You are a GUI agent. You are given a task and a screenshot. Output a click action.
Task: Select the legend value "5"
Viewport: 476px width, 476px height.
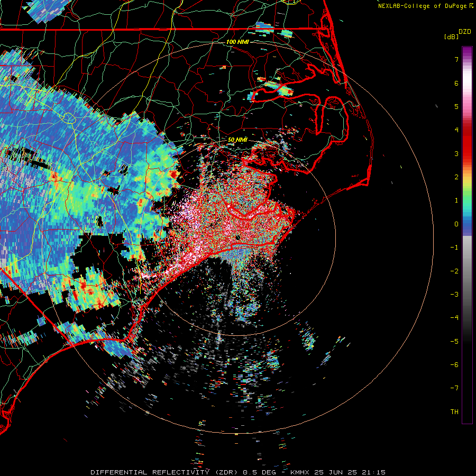(x=456, y=106)
